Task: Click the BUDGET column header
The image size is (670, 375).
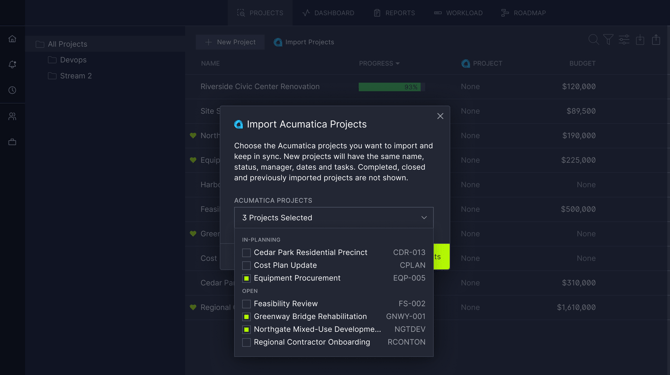Action: tap(582, 64)
